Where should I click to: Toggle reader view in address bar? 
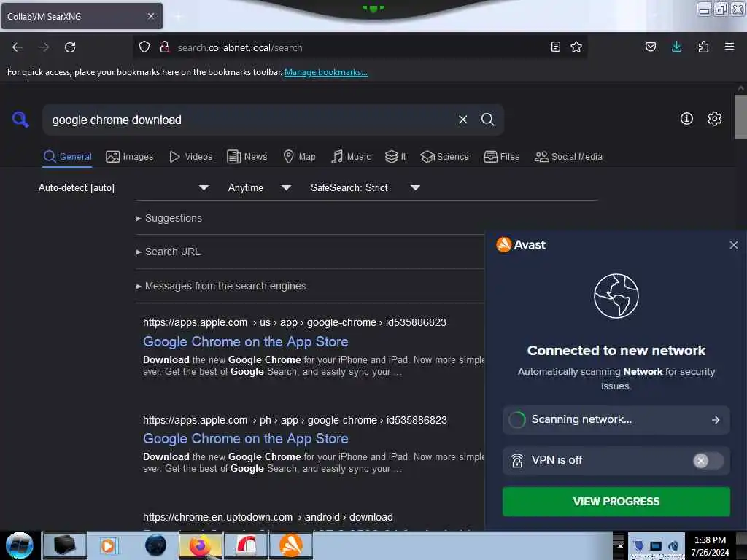coord(555,47)
